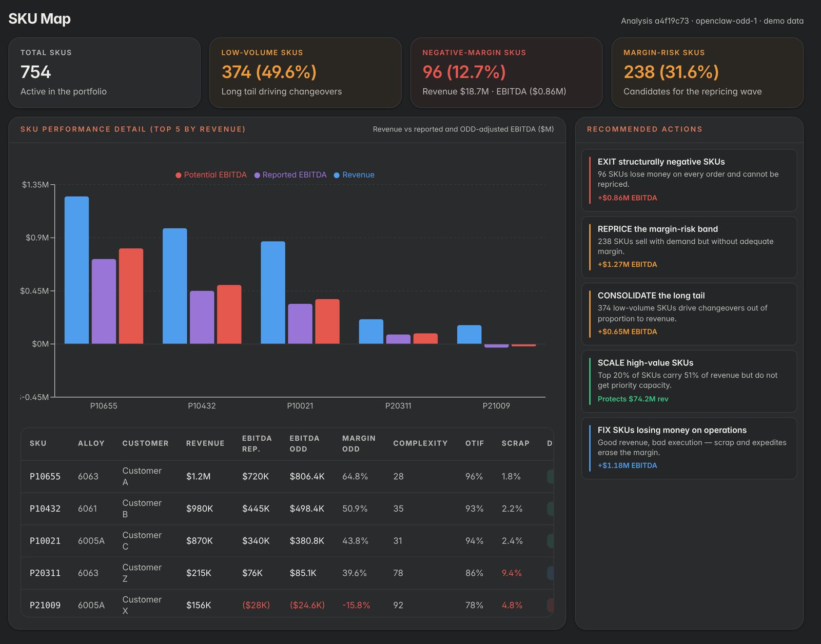Sort table by CUSTOMER column header
Screen dimensions: 821x644
(145, 443)
